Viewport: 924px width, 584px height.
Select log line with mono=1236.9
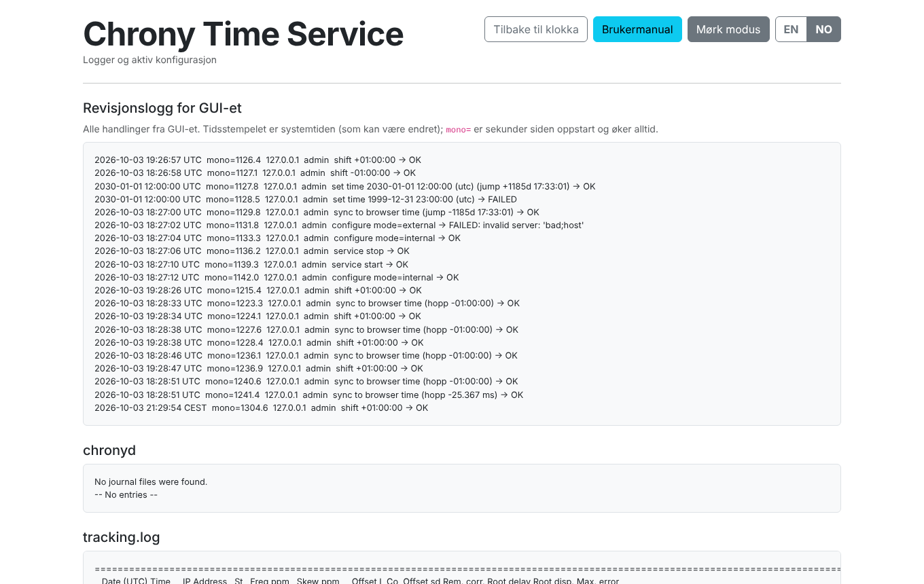point(259,369)
